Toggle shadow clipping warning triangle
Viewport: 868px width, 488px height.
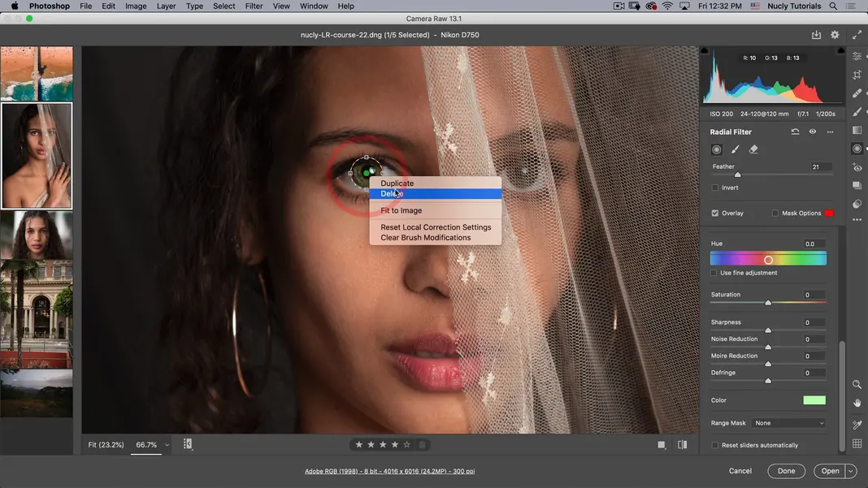pyautogui.click(x=705, y=50)
